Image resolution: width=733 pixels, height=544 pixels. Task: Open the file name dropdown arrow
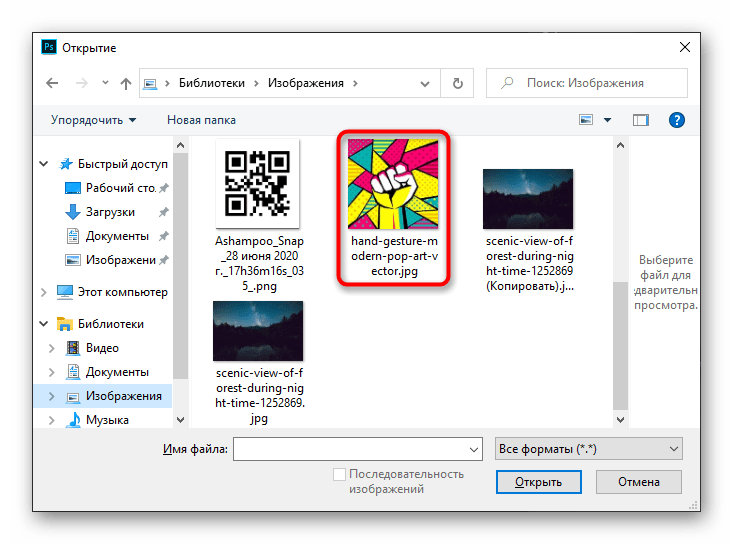click(474, 450)
